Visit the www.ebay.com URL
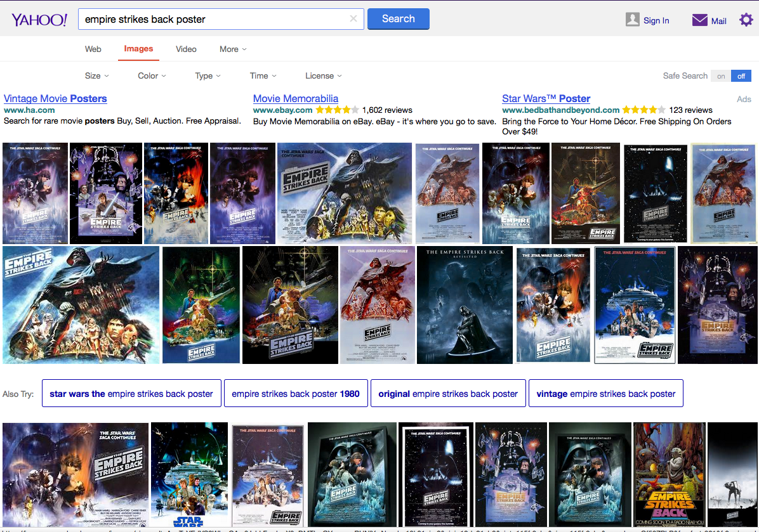759x532 pixels. click(x=282, y=110)
